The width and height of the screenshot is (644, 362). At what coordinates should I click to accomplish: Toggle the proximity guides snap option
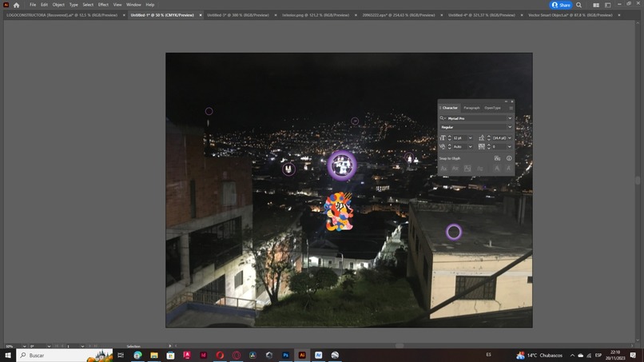pos(480,169)
